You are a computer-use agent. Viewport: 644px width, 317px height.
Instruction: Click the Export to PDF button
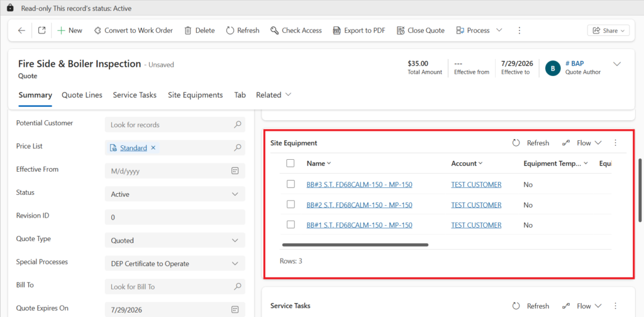[359, 30]
